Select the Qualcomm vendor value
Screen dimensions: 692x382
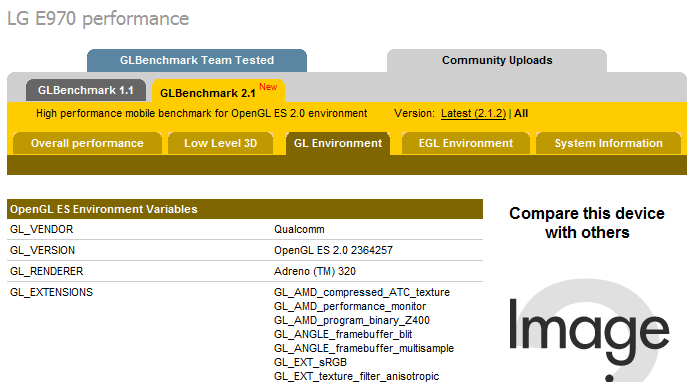(x=299, y=229)
